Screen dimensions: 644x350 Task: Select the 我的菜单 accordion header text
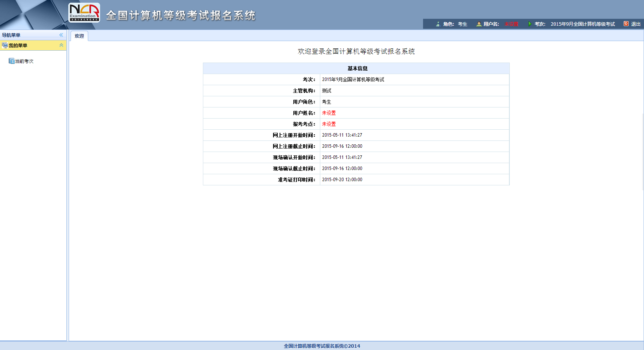18,46
